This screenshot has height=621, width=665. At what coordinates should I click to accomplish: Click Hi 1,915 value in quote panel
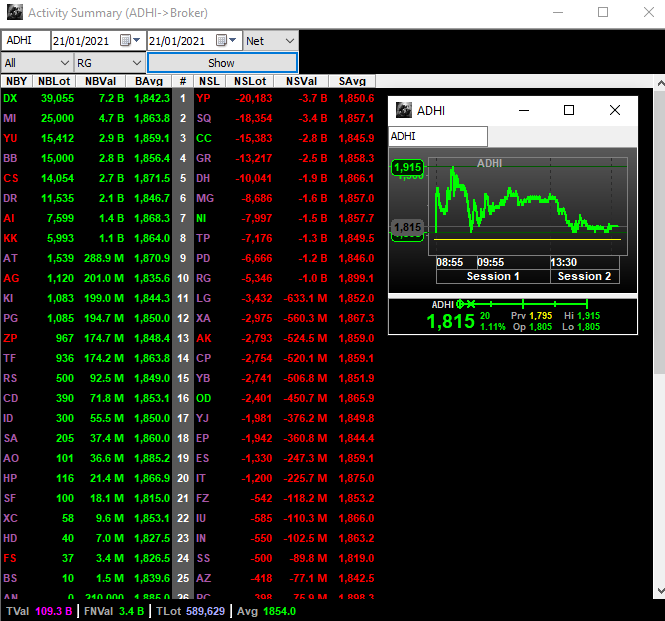[589, 316]
